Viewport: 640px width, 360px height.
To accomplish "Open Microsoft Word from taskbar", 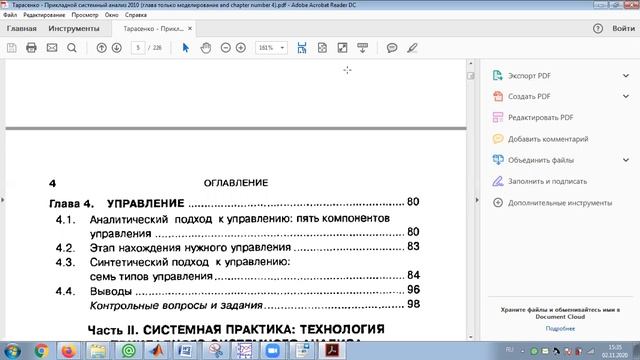I will 186,351.
